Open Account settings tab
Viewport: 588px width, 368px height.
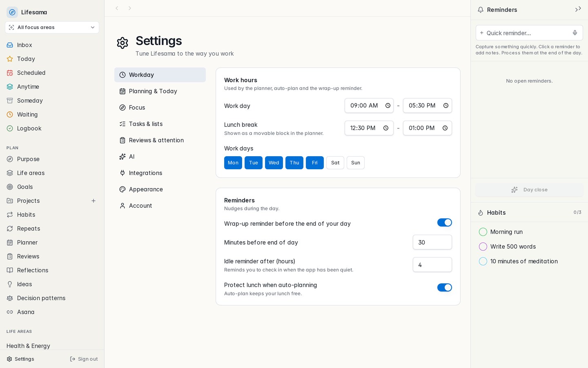(x=160, y=206)
